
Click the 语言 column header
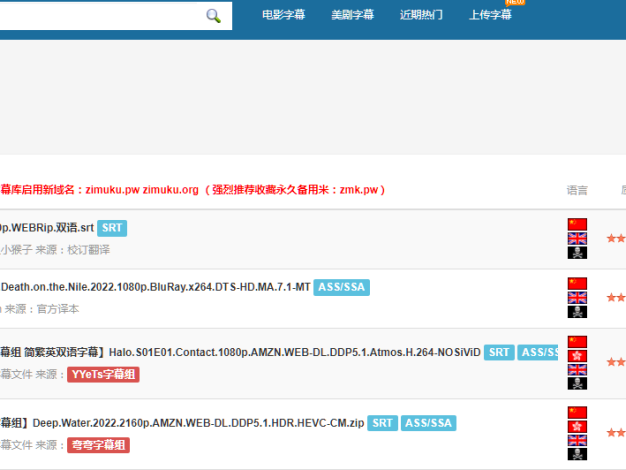(x=577, y=190)
